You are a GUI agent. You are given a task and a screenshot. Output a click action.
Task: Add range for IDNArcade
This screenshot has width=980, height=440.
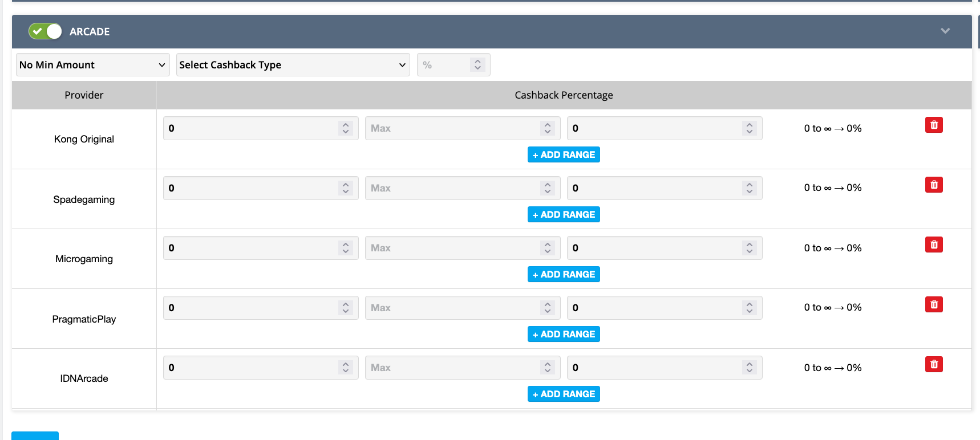tap(564, 394)
